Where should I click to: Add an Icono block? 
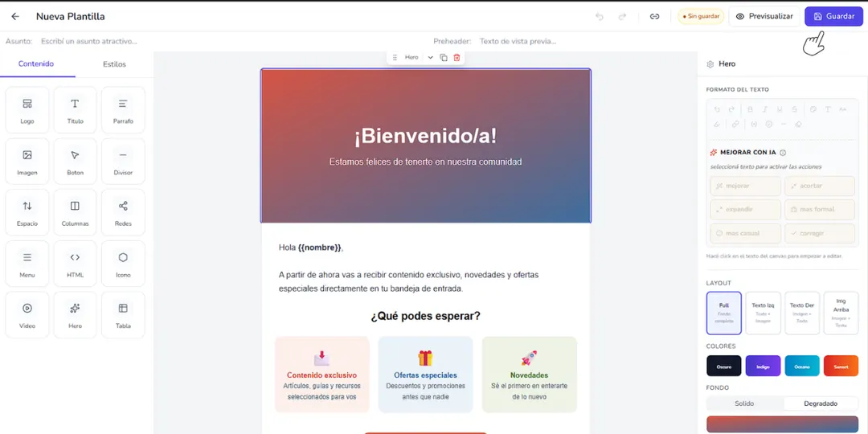click(123, 264)
